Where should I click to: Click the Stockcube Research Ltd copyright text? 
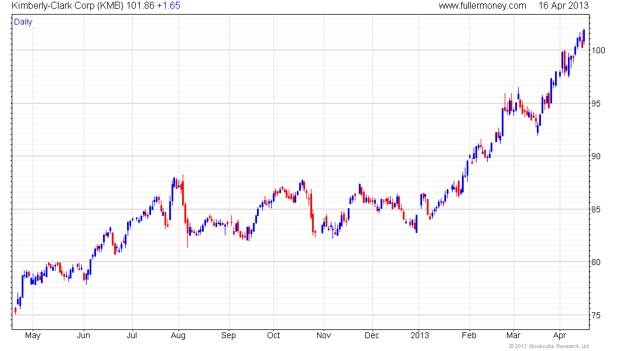(x=549, y=346)
